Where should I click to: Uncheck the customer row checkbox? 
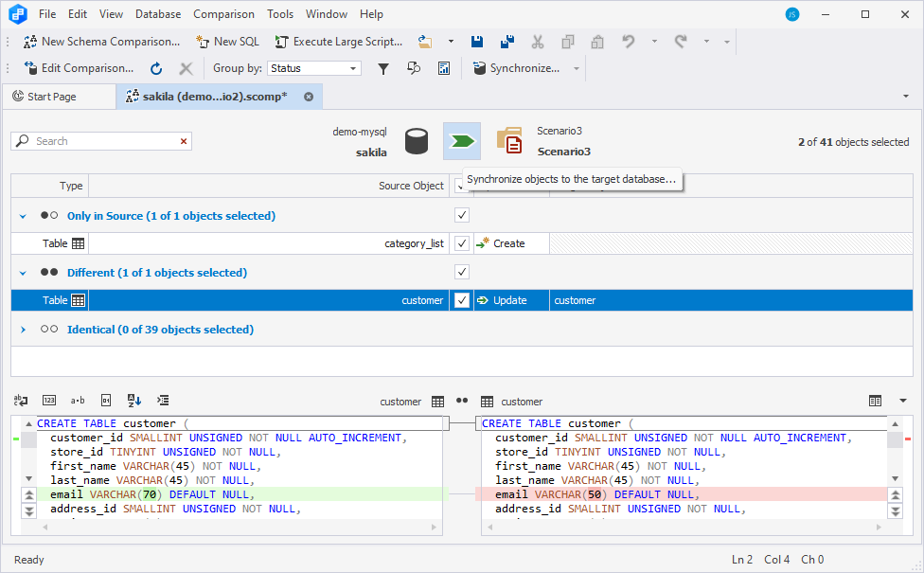[x=462, y=300]
